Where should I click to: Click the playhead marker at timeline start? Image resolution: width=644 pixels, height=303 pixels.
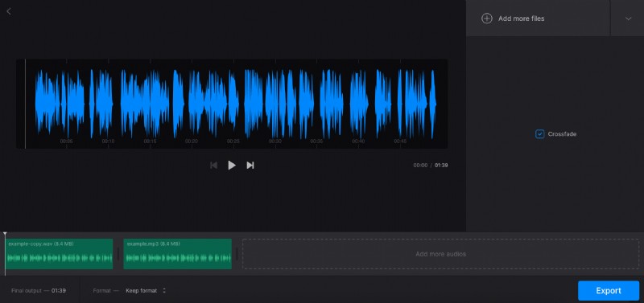point(5,235)
